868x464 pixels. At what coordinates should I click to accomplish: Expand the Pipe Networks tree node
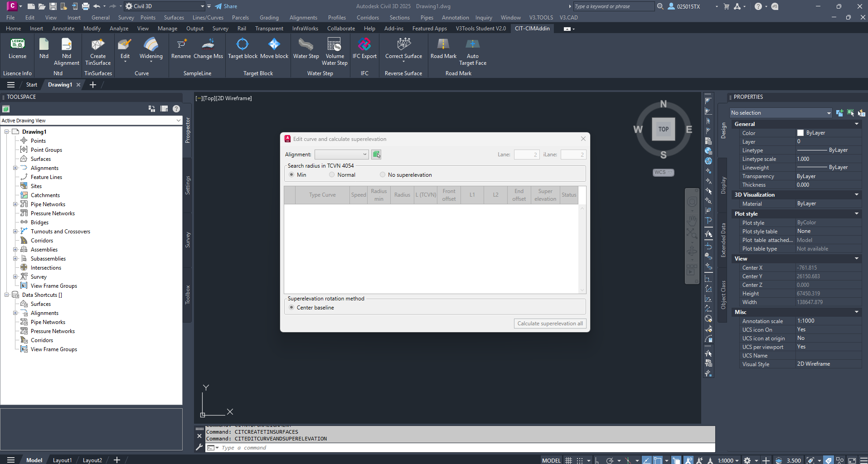[15, 204]
